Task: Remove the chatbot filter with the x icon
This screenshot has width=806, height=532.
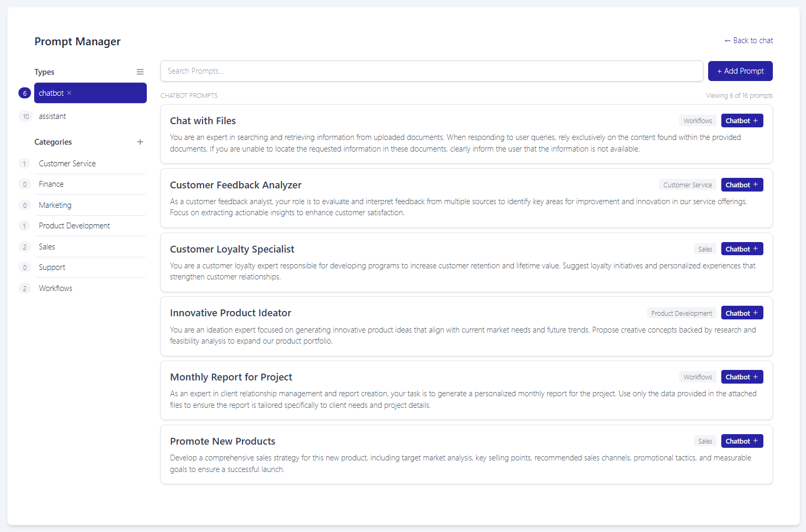Action: click(x=69, y=93)
